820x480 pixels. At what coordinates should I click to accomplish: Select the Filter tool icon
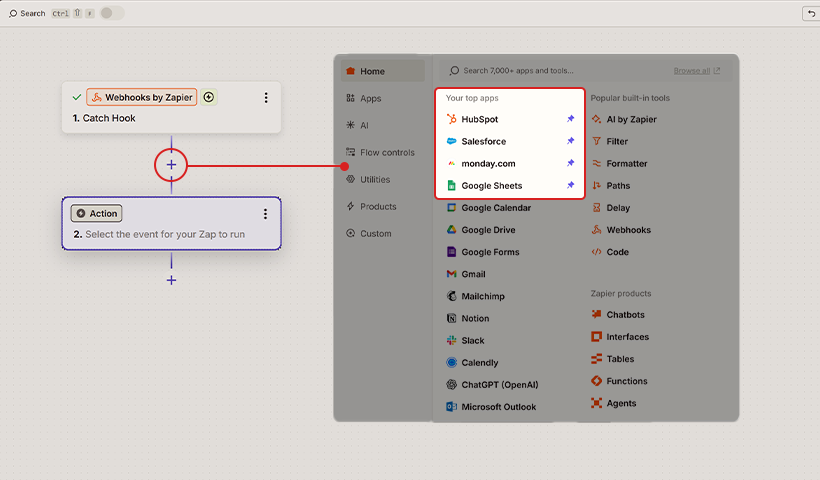point(597,141)
